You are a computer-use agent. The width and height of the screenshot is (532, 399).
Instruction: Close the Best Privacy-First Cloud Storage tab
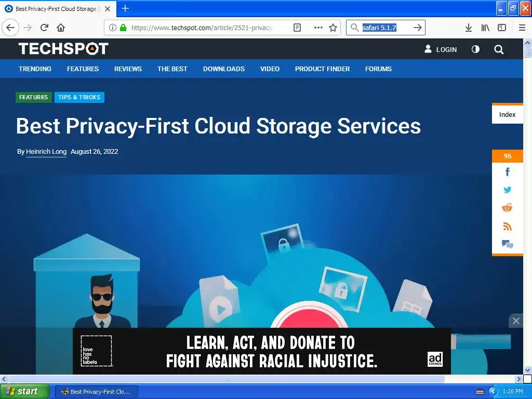[x=108, y=9]
